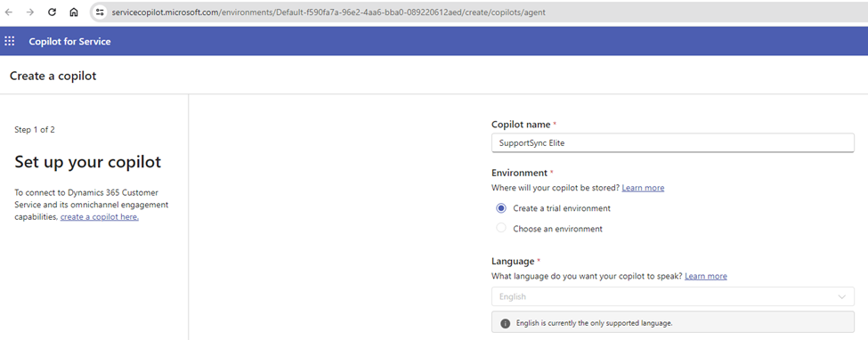
Task: Open Learn more link under Environment
Action: (x=643, y=188)
